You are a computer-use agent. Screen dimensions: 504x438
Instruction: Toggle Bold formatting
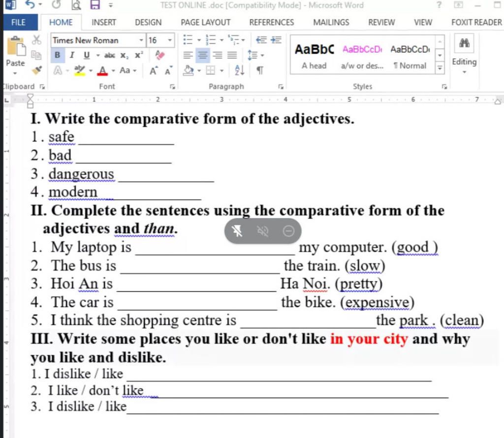tap(57, 55)
